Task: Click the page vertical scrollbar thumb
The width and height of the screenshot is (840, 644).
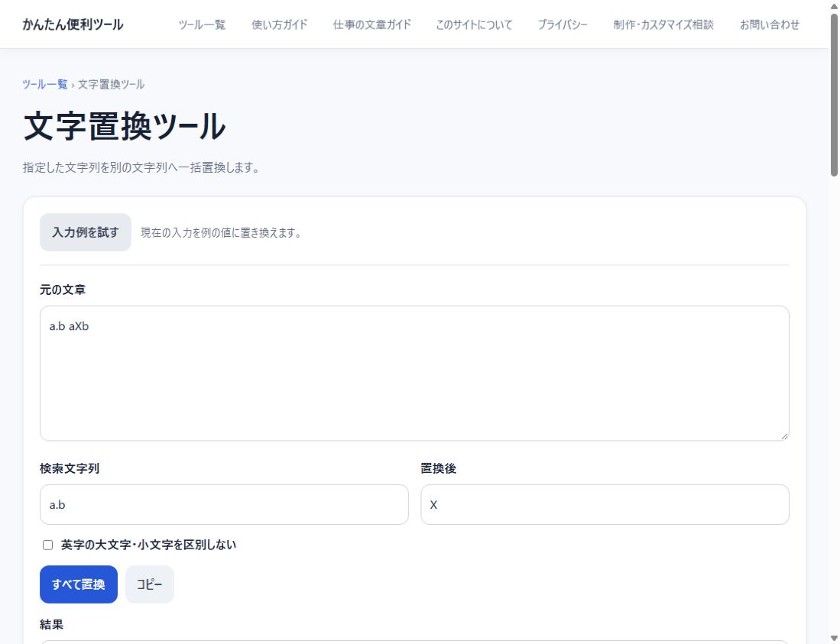Action: (x=834, y=95)
